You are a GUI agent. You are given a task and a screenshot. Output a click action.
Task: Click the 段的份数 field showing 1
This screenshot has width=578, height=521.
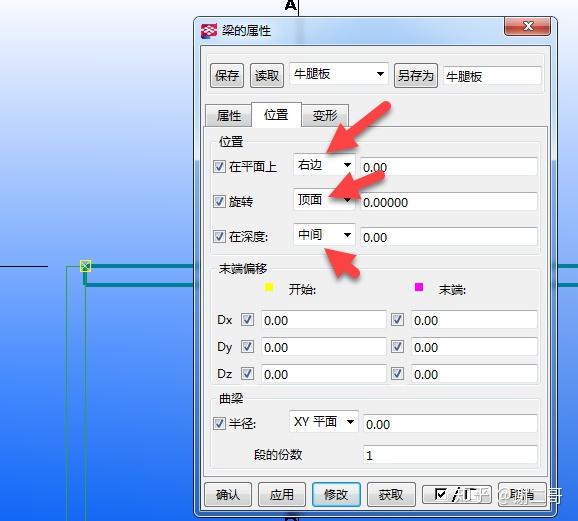450,455
